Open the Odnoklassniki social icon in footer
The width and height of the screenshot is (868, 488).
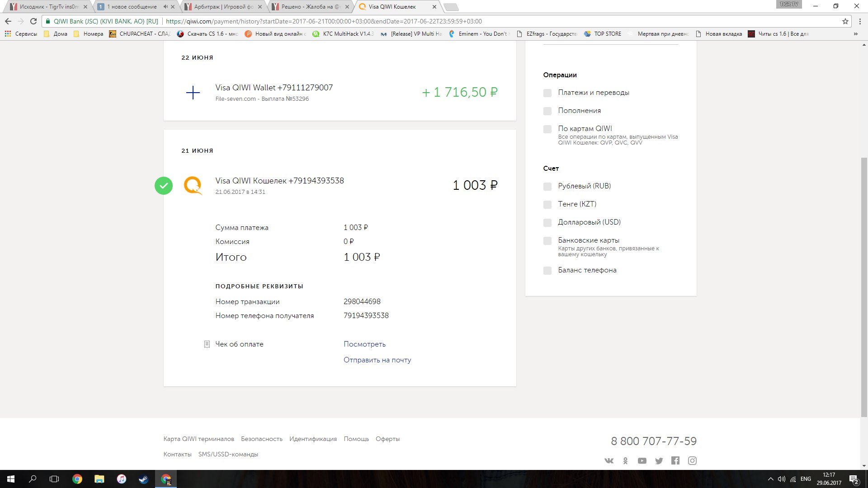[x=626, y=461]
